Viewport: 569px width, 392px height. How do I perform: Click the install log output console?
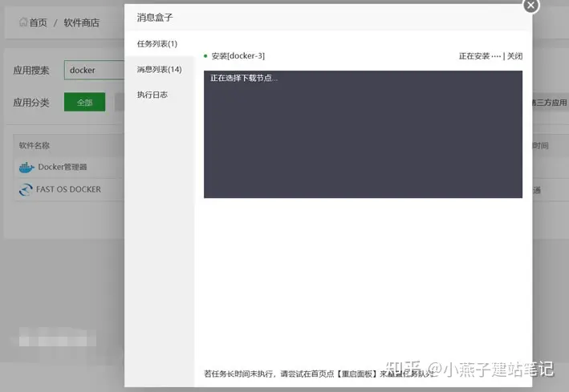[363, 134]
